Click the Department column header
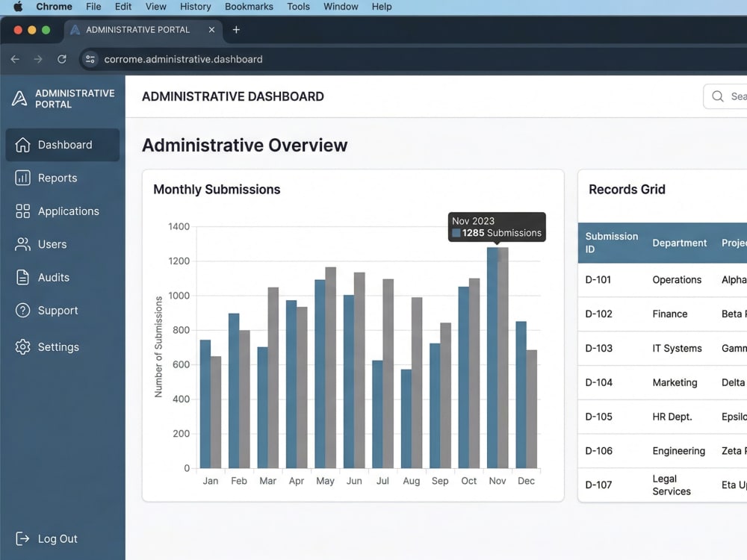The image size is (747, 560). (x=679, y=243)
